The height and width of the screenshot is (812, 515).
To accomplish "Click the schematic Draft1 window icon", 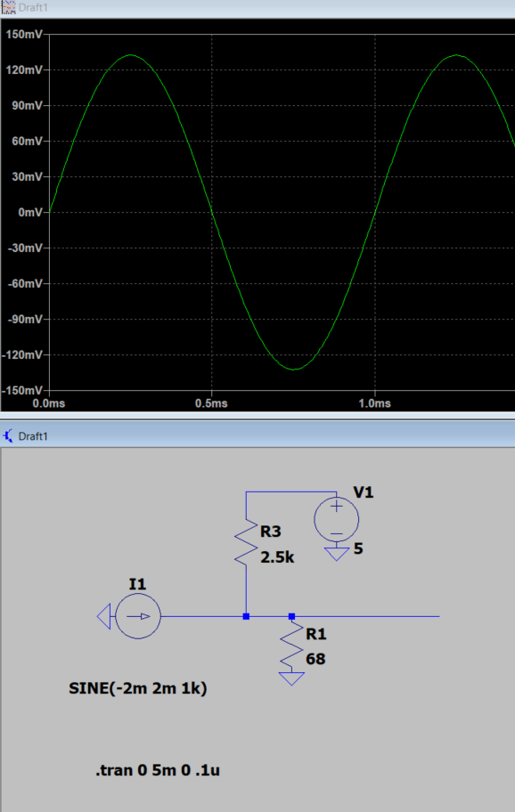I will tap(8, 436).
